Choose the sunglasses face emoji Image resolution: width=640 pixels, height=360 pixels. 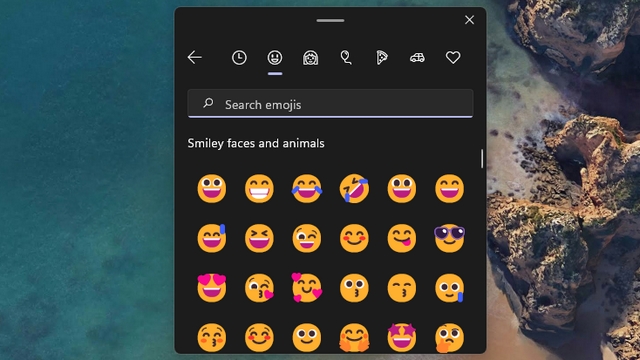coord(449,238)
